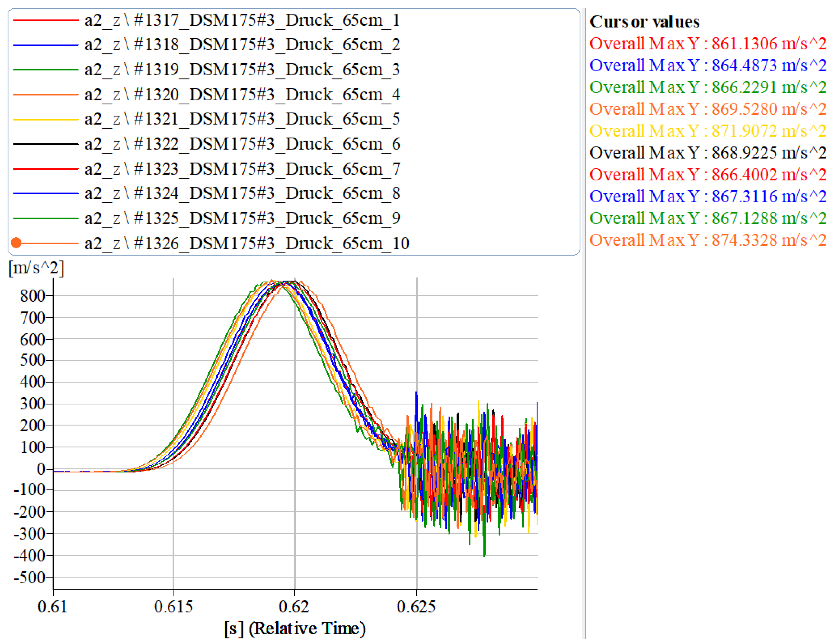Click orange line swatch for #1320 curve

click(x=46, y=95)
